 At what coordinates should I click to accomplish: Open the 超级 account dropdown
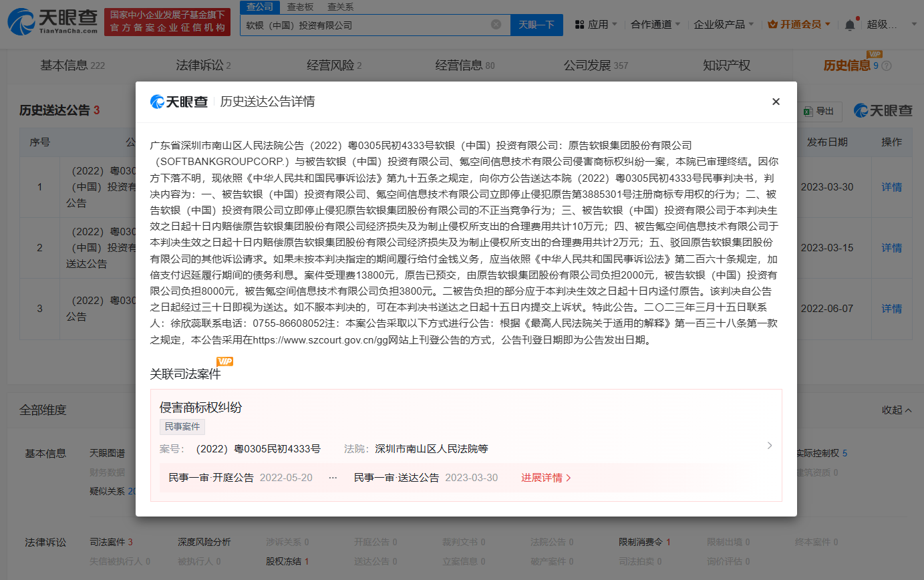892,25
